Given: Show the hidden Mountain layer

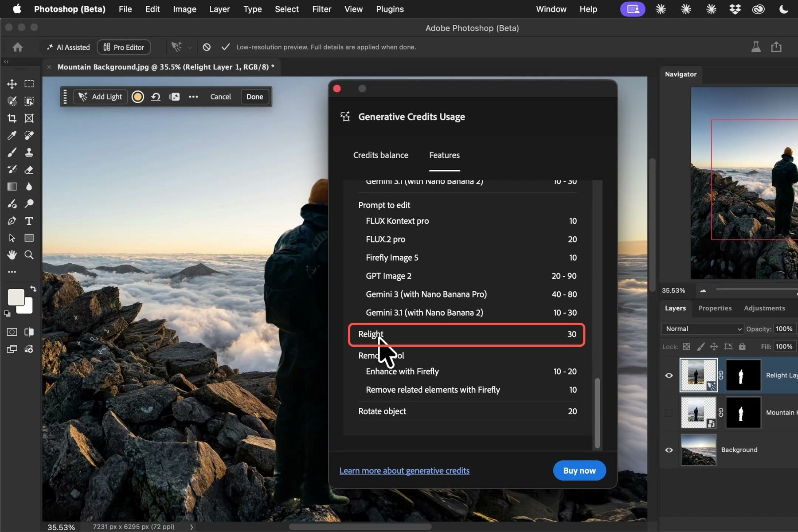Looking at the screenshot, I should coord(669,413).
